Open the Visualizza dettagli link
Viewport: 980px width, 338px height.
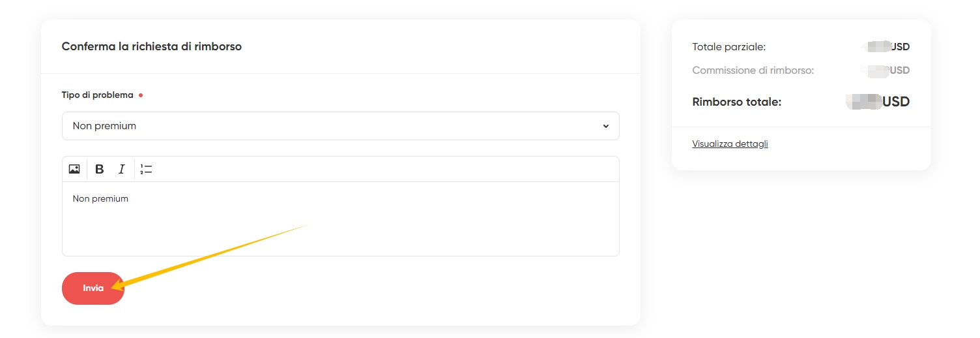[730, 144]
